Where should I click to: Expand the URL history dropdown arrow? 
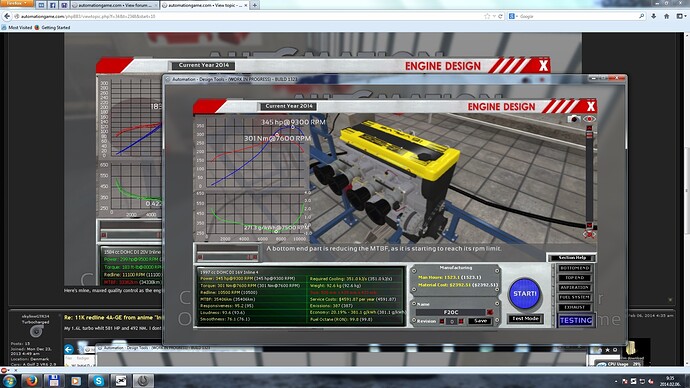click(494, 16)
